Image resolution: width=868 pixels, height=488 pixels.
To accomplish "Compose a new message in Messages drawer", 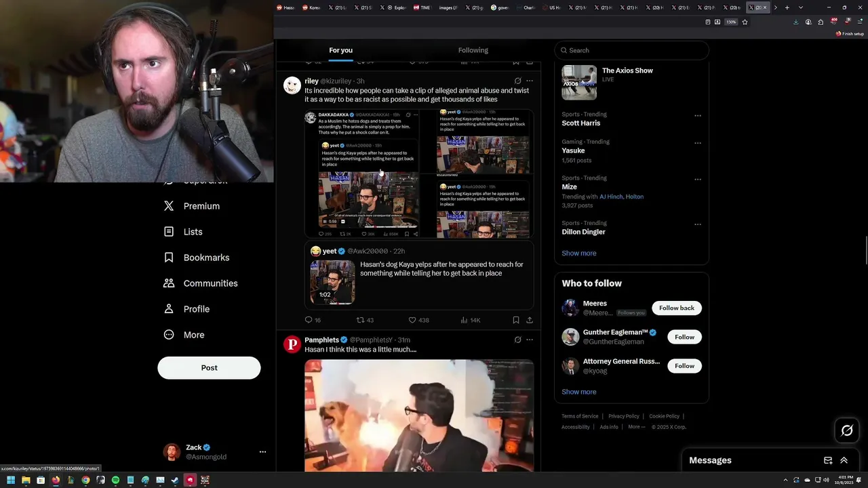I will coord(828,460).
